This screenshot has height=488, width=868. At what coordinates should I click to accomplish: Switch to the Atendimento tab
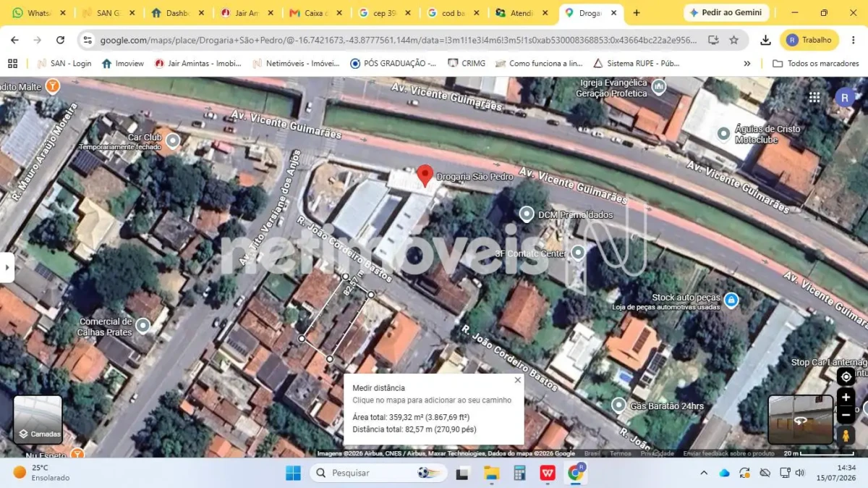pos(522,13)
